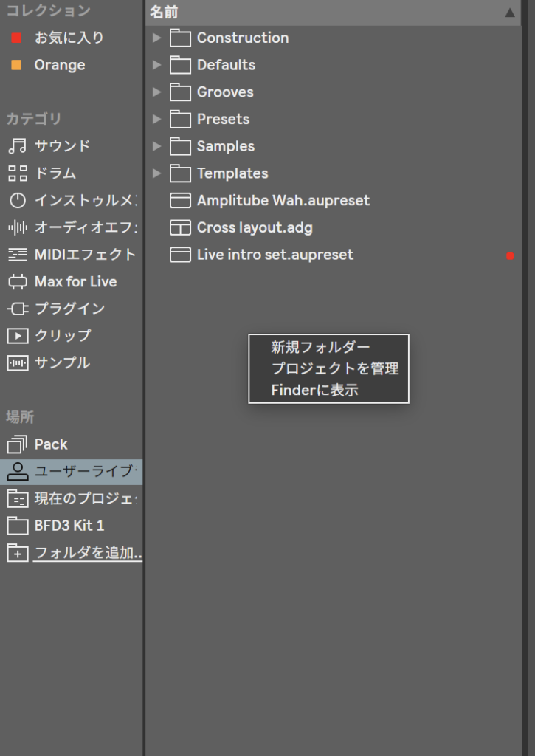Select the Drums category grid icon
535x756 pixels.
pyautogui.click(x=17, y=173)
